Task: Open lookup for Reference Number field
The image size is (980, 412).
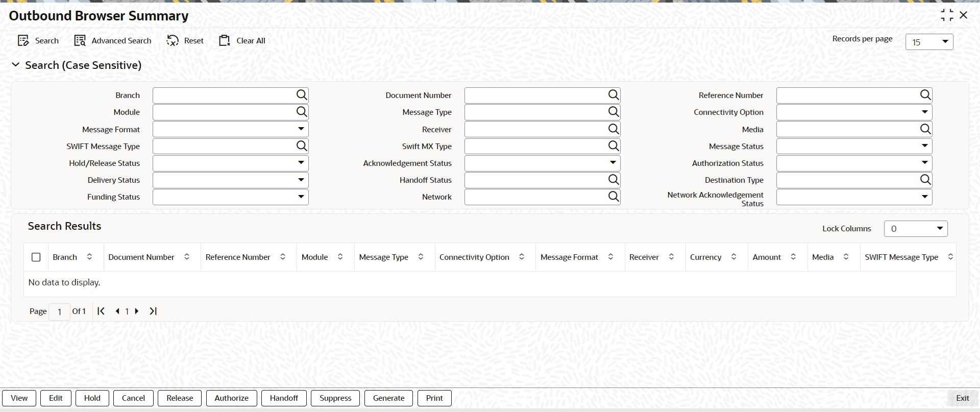Action: (x=925, y=95)
